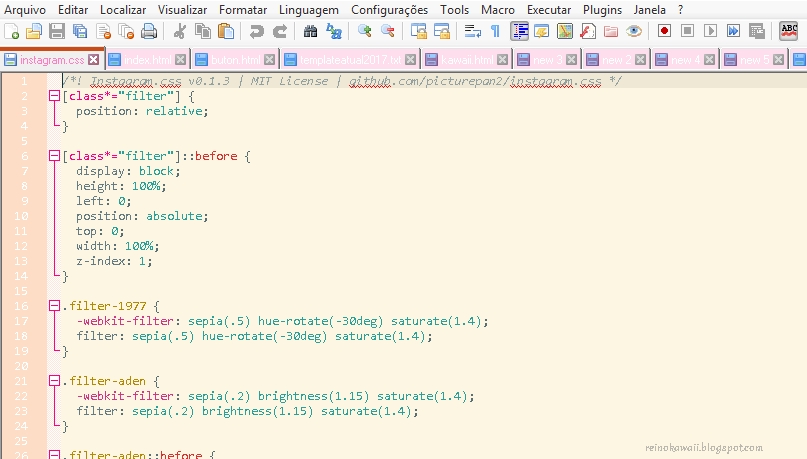Open the Macro menu
807x459 pixels.
[x=498, y=10]
